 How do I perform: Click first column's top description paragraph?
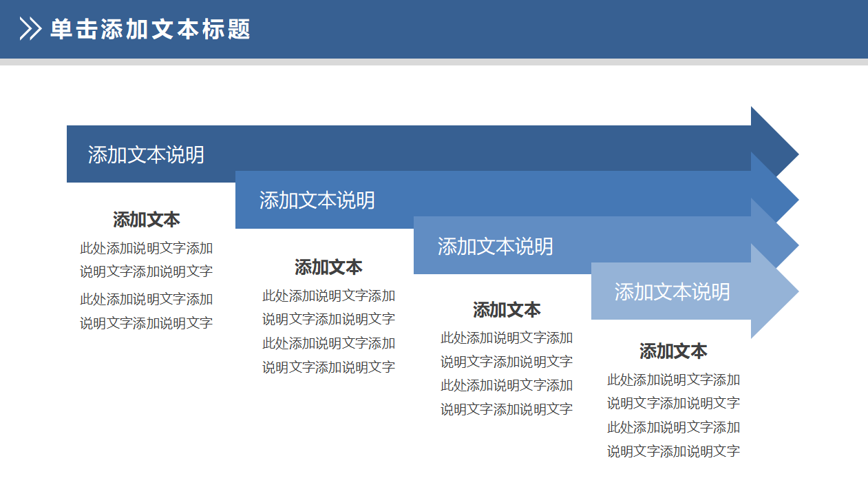[147, 260]
